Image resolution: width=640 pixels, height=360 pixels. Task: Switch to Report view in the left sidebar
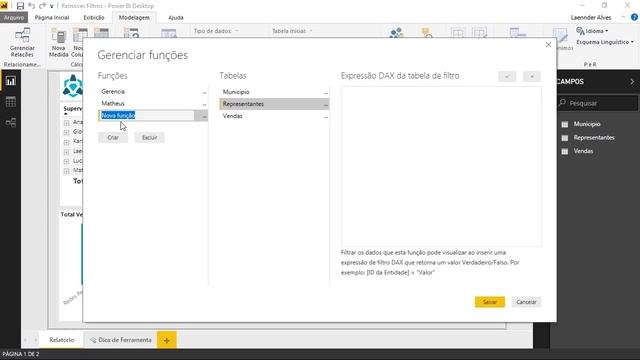tap(11, 81)
